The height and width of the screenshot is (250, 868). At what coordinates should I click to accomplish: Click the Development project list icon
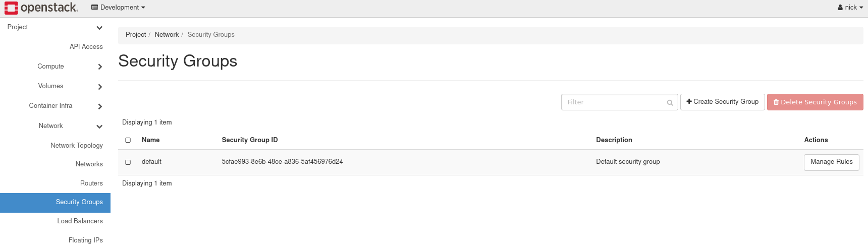[x=94, y=8]
